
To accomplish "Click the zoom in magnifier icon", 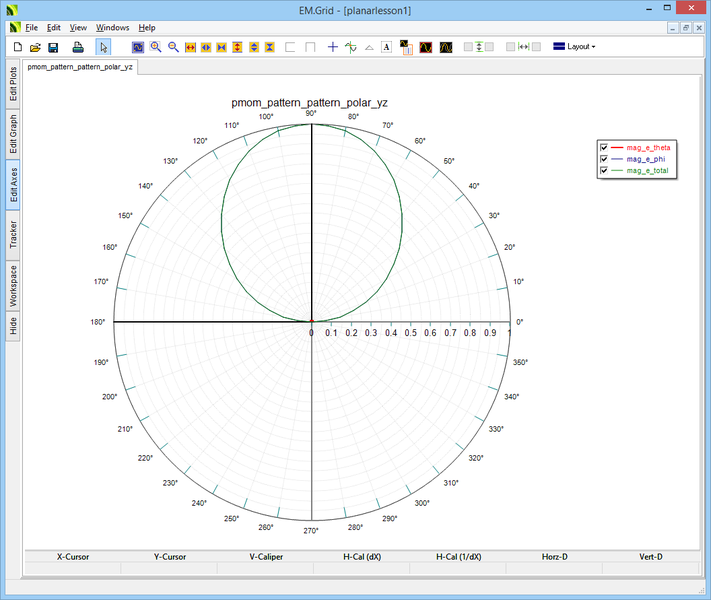I will coord(156,47).
